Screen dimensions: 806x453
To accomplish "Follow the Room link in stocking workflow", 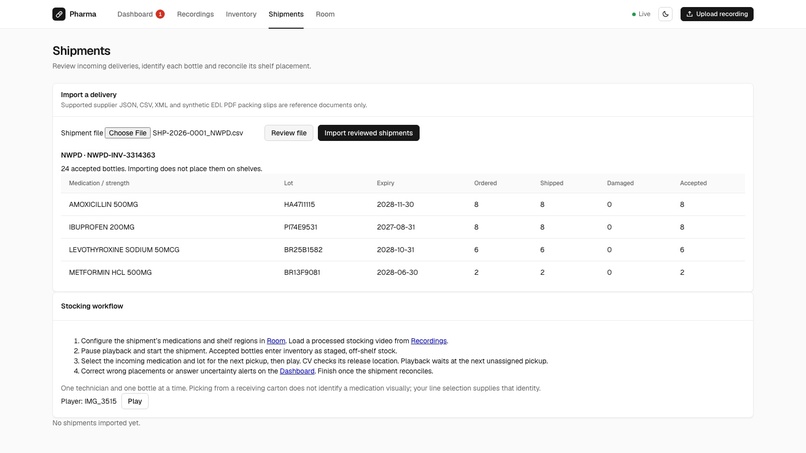I will tap(276, 340).
